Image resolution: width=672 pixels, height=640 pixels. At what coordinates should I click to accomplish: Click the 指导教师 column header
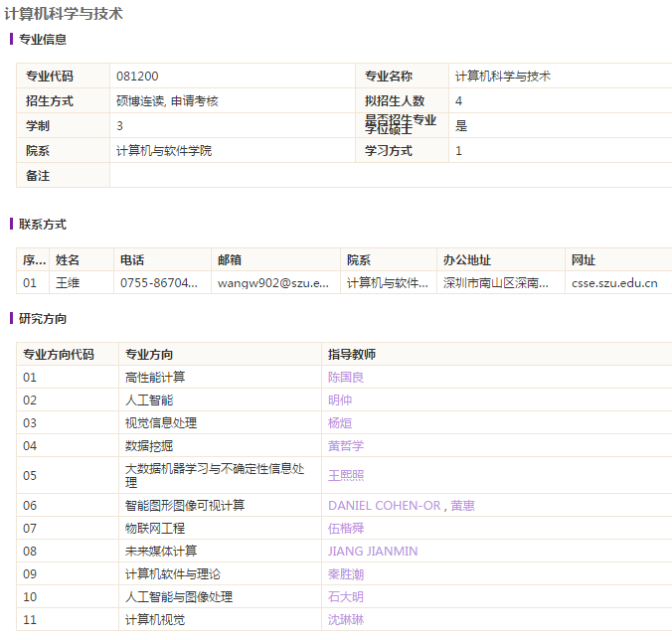pyautogui.click(x=352, y=355)
